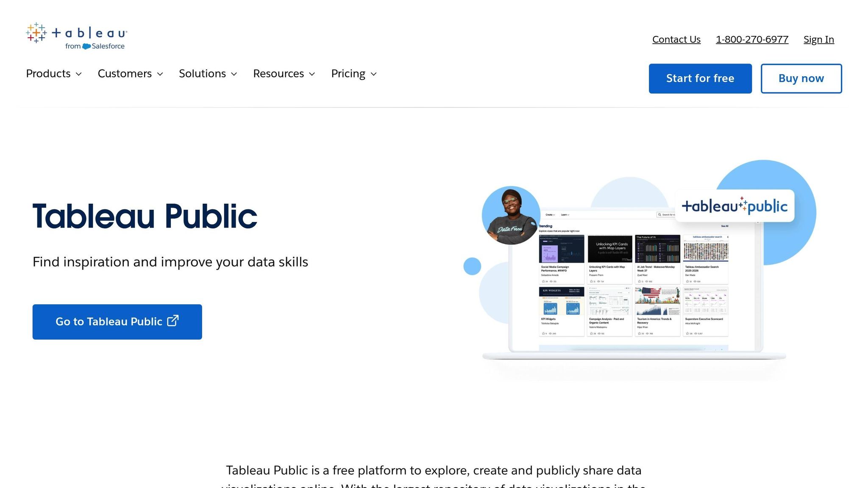
Task: Click the Start for free button
Action: [700, 78]
